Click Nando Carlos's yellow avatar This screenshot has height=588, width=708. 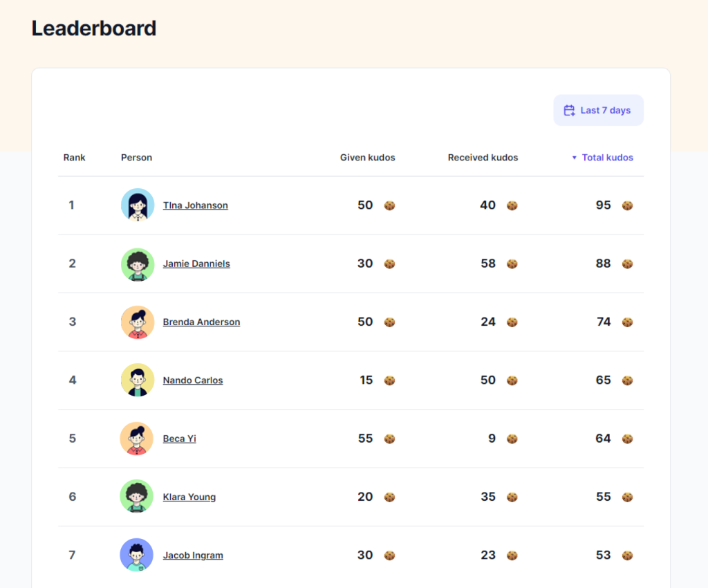(138, 380)
